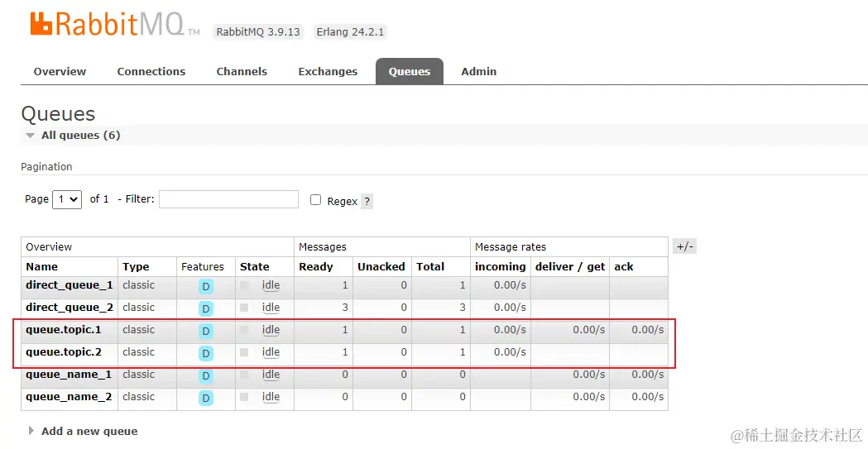Click the state indicator square for queue_name_2
This screenshot has height=449, width=868.
point(244,397)
